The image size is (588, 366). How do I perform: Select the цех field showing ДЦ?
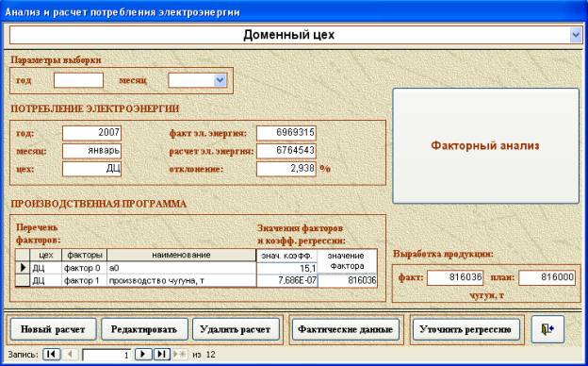pyautogui.click(x=91, y=169)
